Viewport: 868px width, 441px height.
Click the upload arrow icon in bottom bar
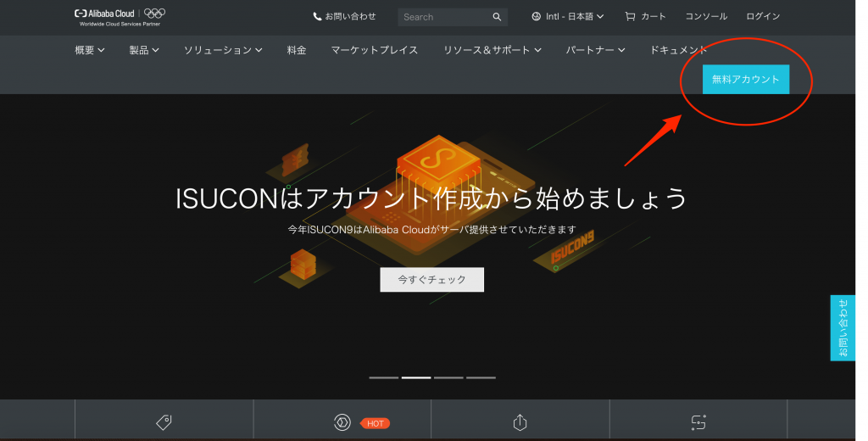(x=520, y=422)
